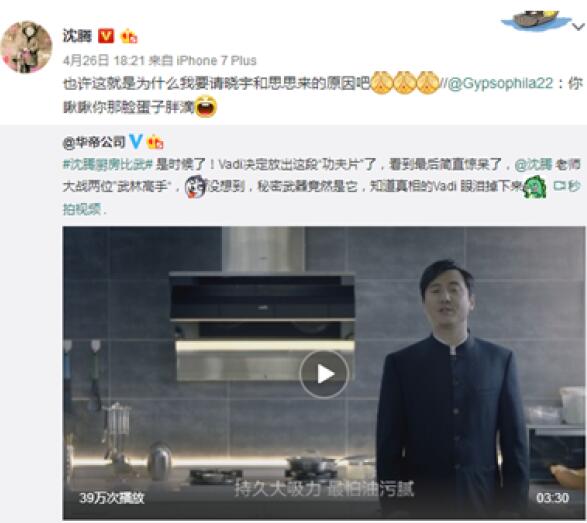Click the blue V badge beside 华帝公司
The width and height of the screenshot is (587, 523).
pyautogui.click(x=136, y=142)
